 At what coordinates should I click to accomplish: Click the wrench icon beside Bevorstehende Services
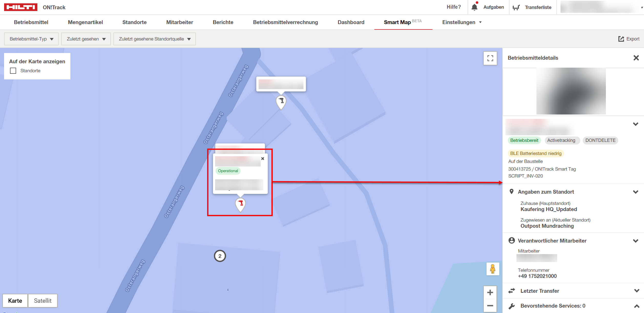(512, 306)
